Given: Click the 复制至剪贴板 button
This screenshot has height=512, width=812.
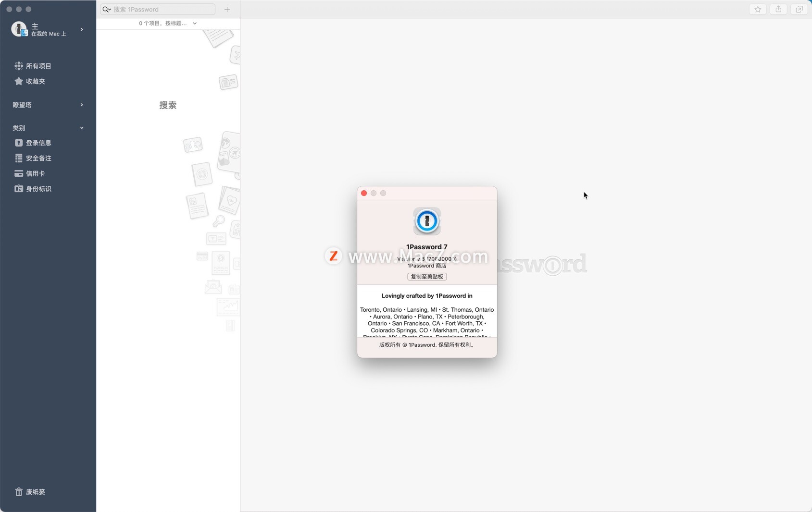Looking at the screenshot, I should pyautogui.click(x=427, y=277).
